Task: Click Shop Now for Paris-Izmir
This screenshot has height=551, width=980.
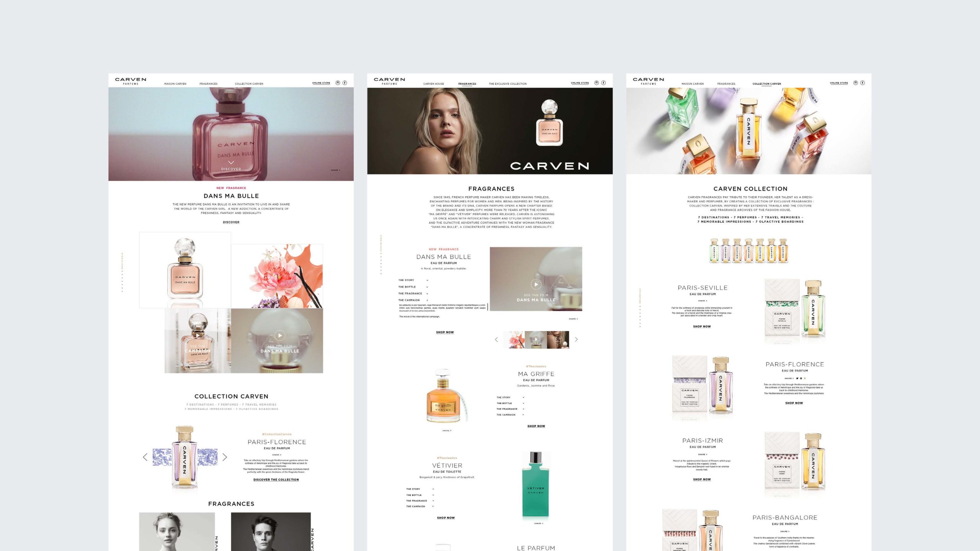Action: tap(702, 479)
